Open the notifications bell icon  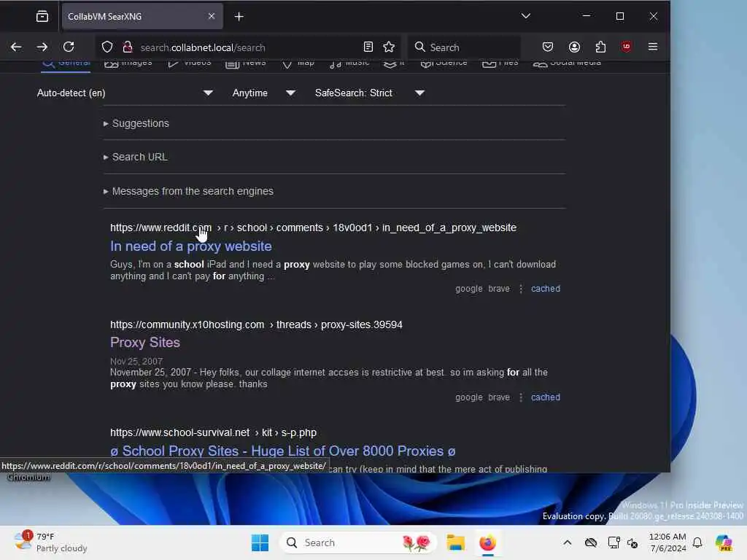click(x=697, y=542)
